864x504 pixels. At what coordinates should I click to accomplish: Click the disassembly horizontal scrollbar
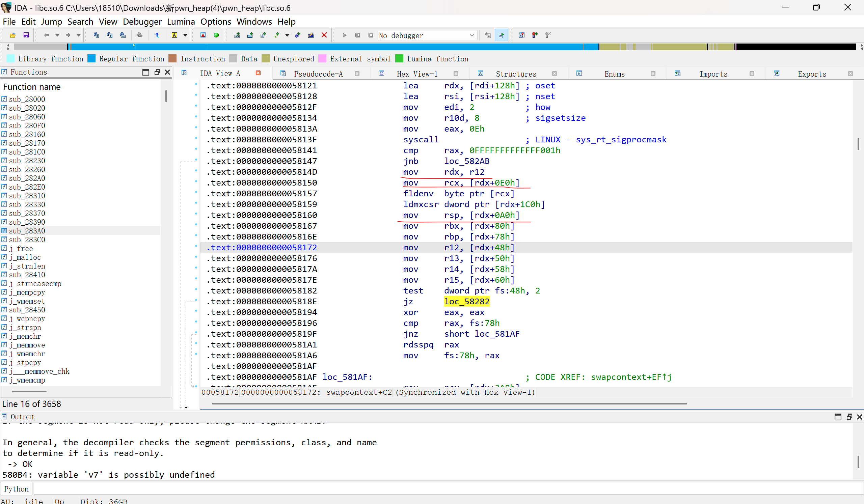click(449, 403)
